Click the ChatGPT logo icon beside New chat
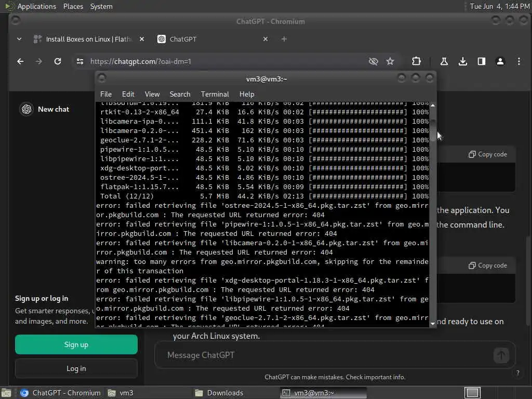Screen dimensions: 532x399 (x=26, y=109)
